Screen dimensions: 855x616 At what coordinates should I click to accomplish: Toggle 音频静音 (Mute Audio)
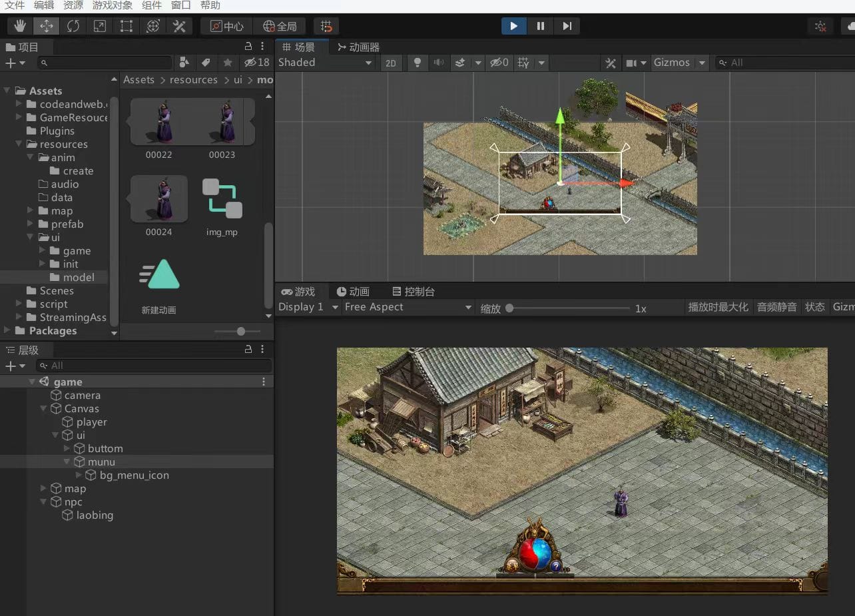click(776, 307)
